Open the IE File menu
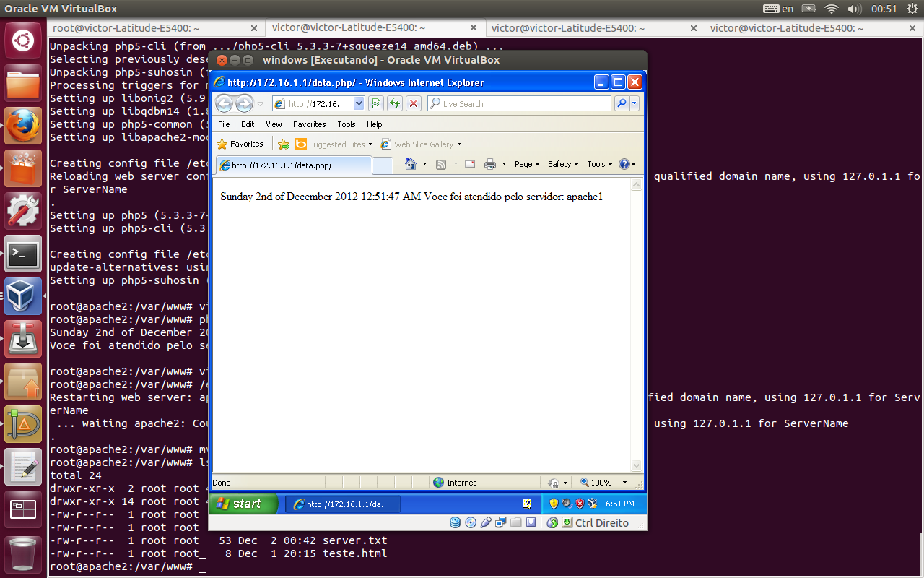This screenshot has height=578, width=924. point(224,124)
